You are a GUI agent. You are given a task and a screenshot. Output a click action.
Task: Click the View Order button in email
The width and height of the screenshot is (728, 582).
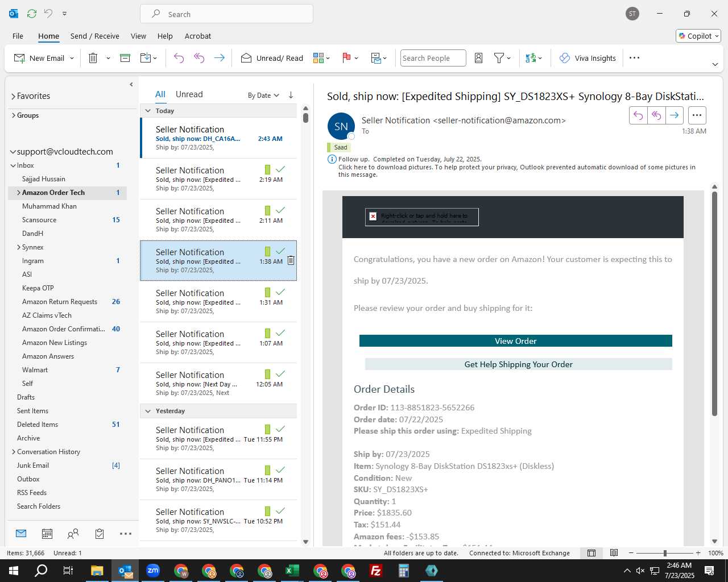pyautogui.click(x=516, y=341)
